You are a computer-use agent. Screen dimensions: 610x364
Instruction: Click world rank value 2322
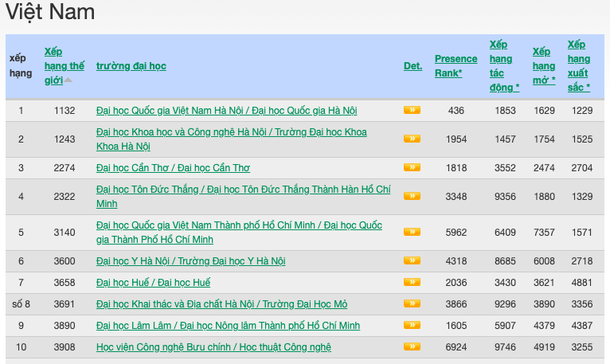point(65,196)
